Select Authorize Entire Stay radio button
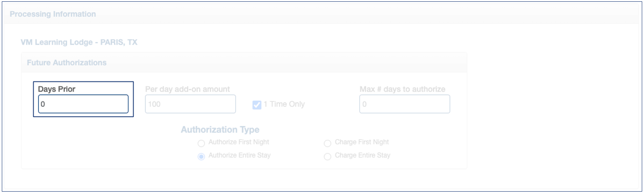Viewport: 644px width, 193px height. point(201,156)
